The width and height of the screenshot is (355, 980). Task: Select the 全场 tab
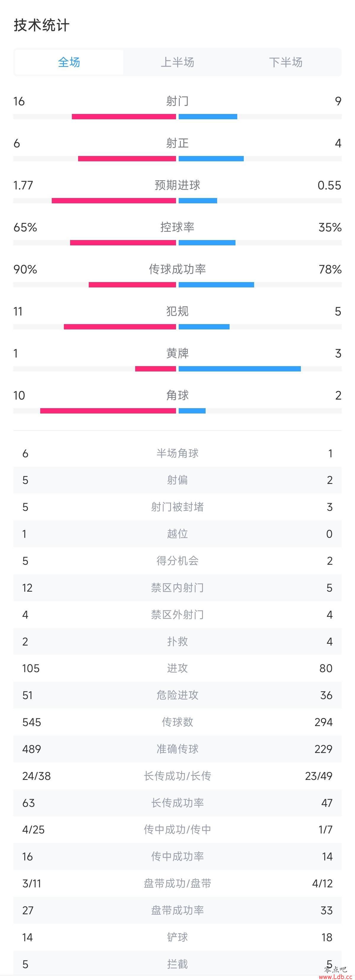(x=69, y=62)
